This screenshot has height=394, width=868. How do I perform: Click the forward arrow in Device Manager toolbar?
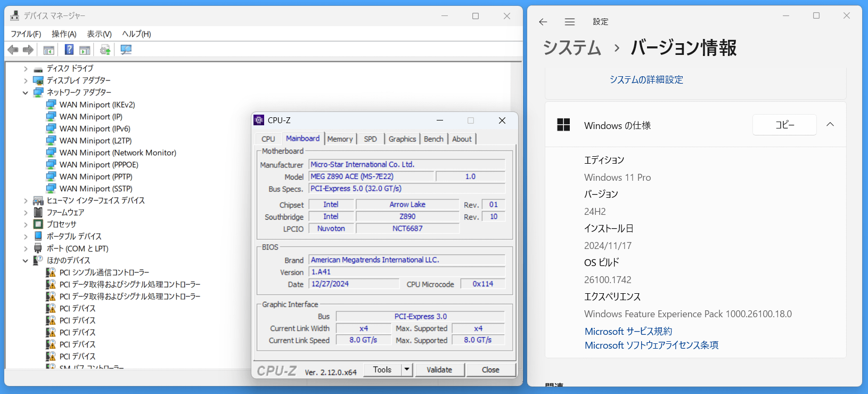[x=28, y=50]
